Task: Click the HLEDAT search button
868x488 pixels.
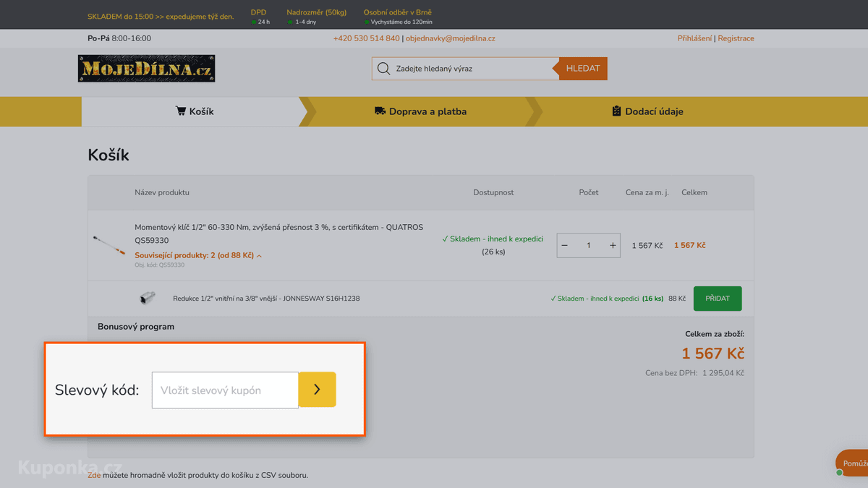Action: tap(583, 69)
